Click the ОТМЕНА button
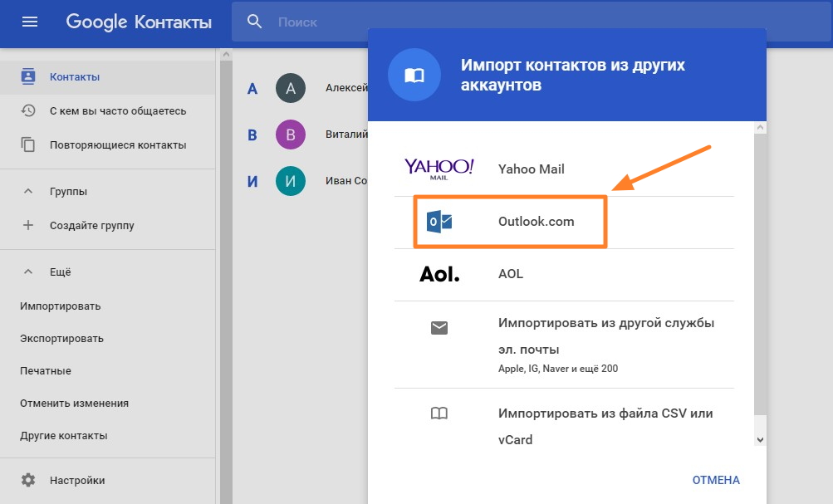The image size is (833, 504). click(x=715, y=480)
